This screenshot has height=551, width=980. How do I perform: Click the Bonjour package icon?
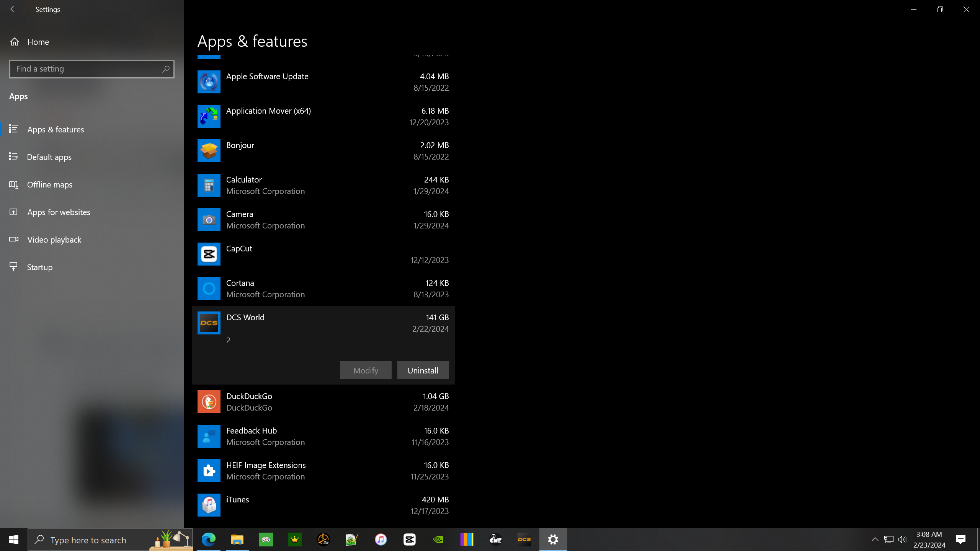[x=209, y=151]
